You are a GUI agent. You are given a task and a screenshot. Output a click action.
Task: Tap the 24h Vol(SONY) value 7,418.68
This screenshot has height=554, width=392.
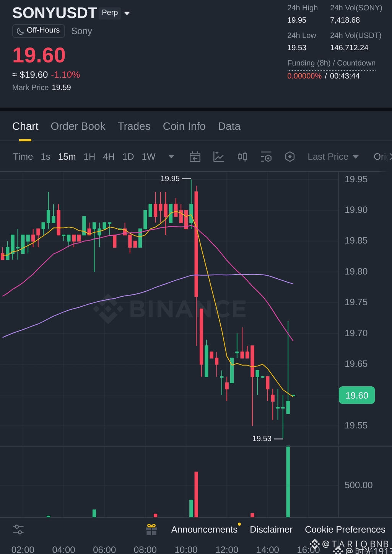345,20
